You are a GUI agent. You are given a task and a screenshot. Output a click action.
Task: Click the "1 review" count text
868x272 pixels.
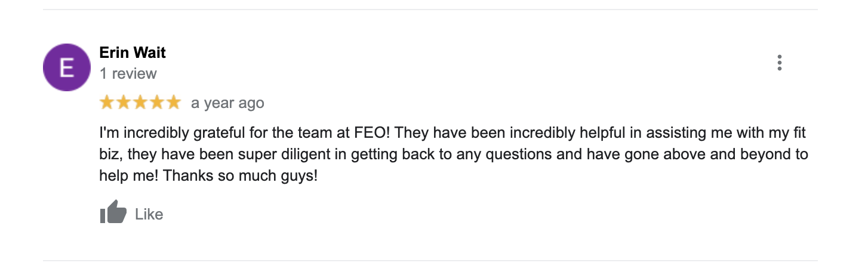(128, 74)
